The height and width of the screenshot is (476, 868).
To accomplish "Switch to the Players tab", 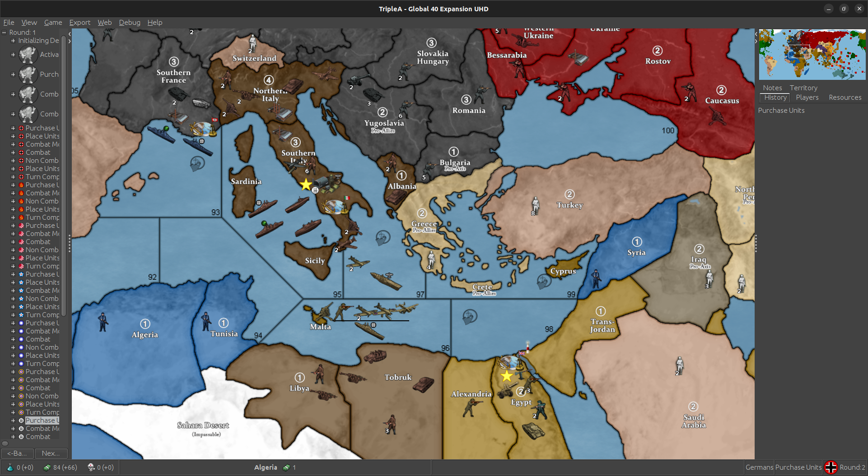I will pos(807,97).
